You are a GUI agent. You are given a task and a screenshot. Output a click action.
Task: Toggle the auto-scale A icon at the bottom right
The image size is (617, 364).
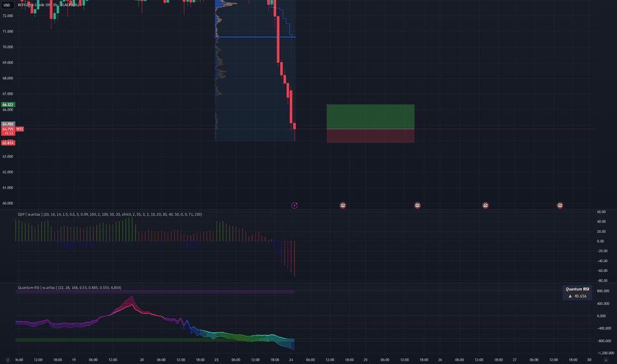coord(606,360)
